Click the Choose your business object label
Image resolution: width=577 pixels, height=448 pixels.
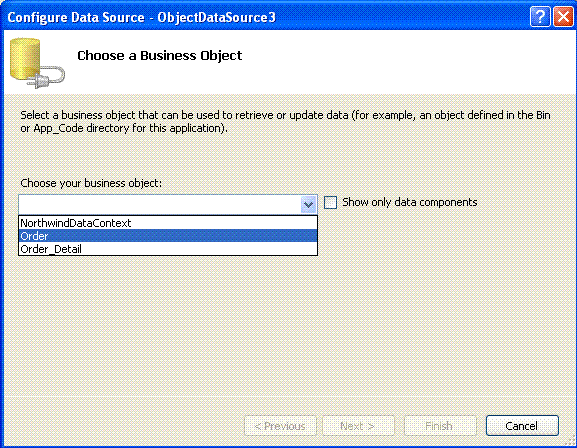click(x=91, y=183)
